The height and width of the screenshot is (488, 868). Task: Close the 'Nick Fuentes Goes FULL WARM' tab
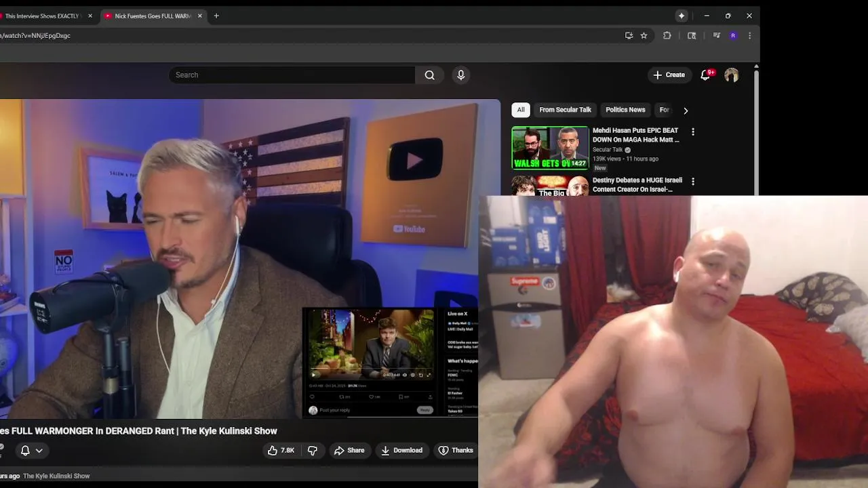coord(199,16)
